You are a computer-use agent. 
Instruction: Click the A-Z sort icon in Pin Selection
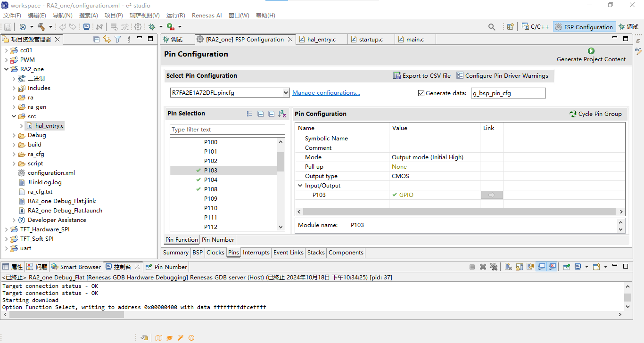click(x=282, y=114)
